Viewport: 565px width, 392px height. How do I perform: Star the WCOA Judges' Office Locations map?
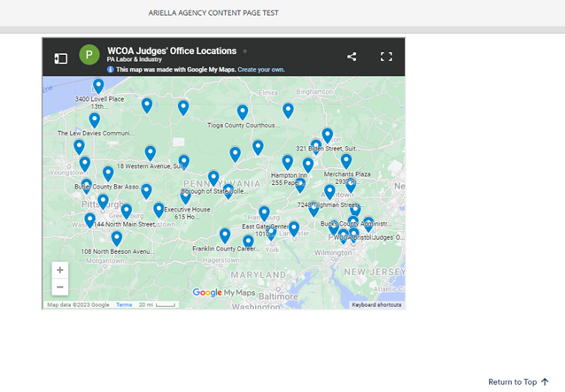pyautogui.click(x=245, y=51)
